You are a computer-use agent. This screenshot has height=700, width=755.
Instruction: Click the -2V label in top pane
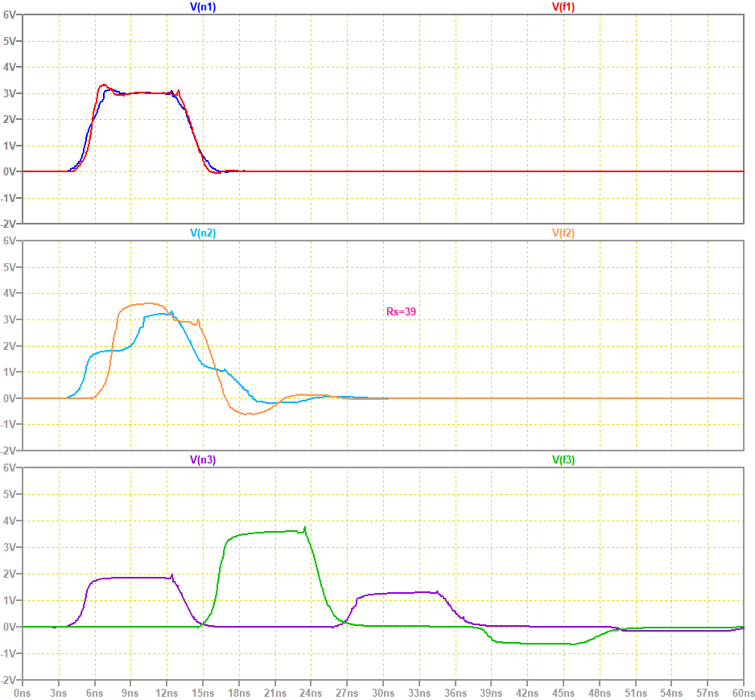pos(10,223)
